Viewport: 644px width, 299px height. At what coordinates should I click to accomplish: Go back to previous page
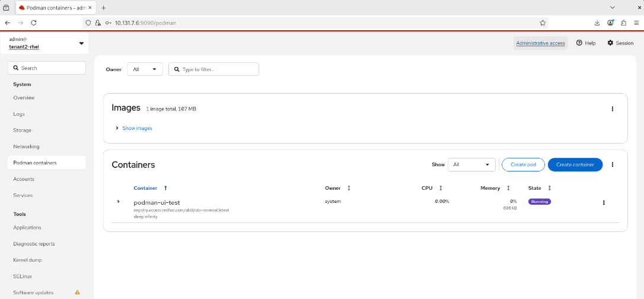pyautogui.click(x=7, y=23)
